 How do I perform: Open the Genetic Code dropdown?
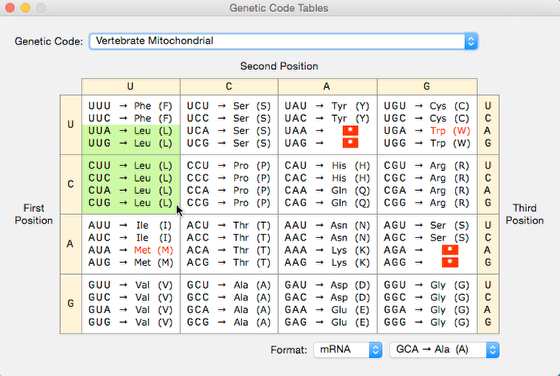[283, 41]
